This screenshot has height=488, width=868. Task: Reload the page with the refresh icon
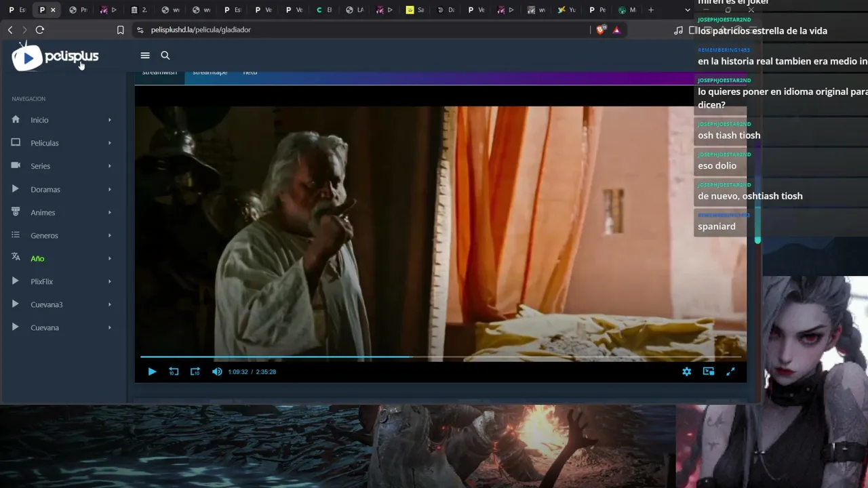point(40,30)
